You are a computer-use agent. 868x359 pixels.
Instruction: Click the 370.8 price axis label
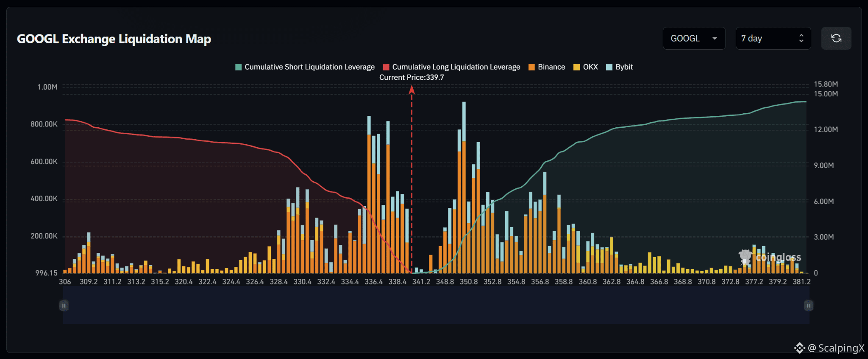pyautogui.click(x=707, y=282)
